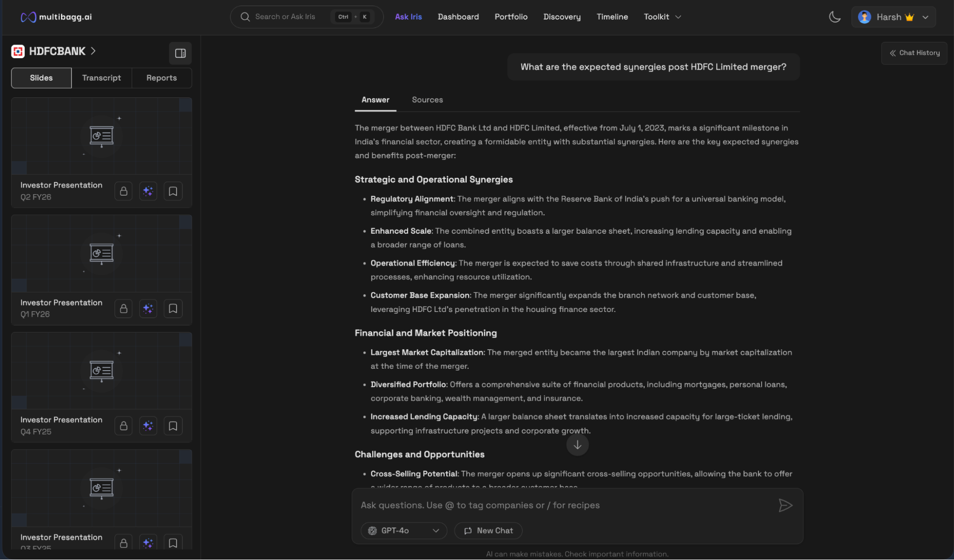Open the Harsh user profile dropdown
Image resolution: width=954 pixels, height=560 pixels.
click(893, 17)
